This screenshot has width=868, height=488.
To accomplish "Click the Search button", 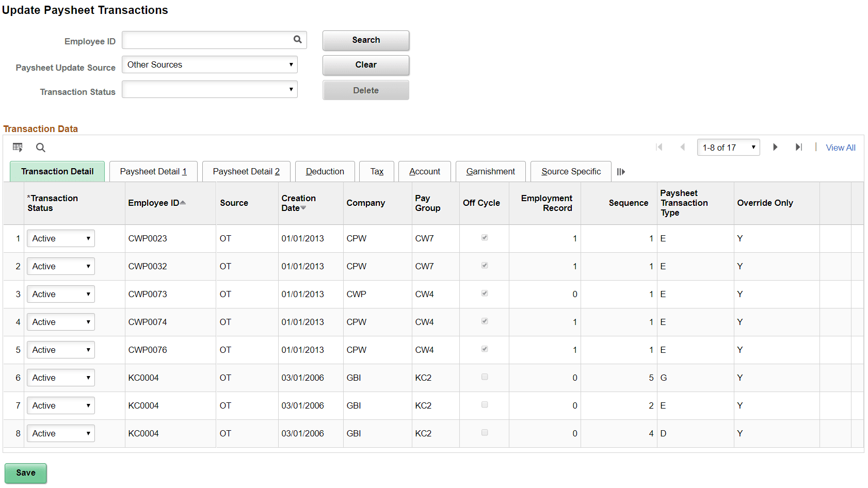I will point(366,40).
